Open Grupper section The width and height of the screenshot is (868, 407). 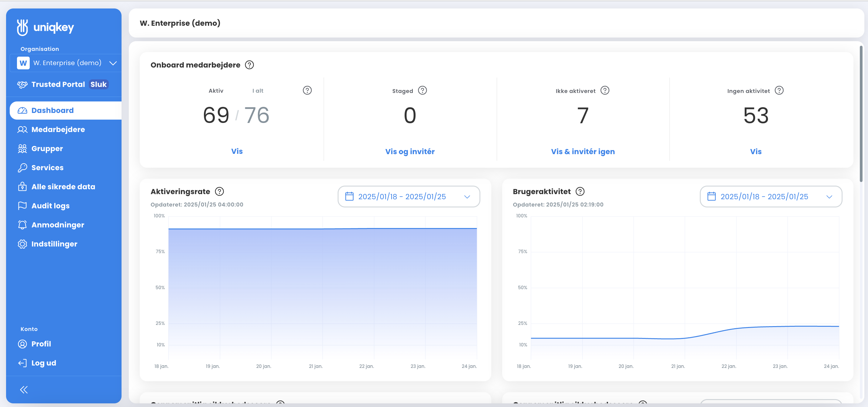tap(47, 149)
